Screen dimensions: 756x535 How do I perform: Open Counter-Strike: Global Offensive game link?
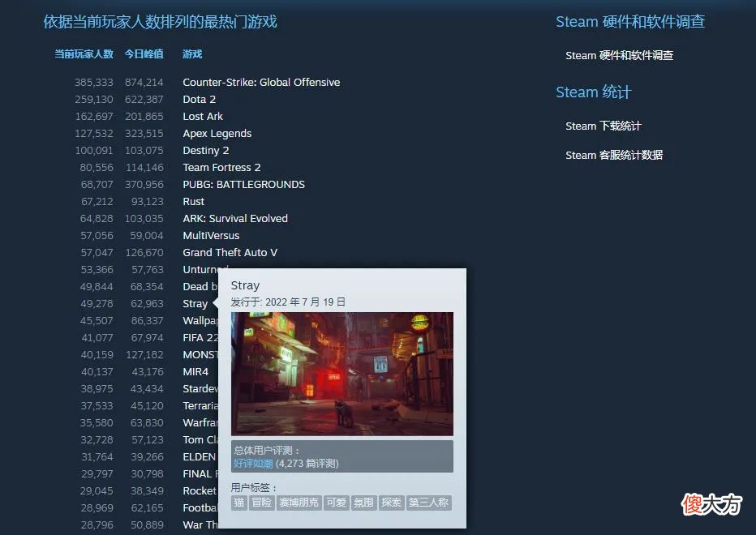(261, 83)
